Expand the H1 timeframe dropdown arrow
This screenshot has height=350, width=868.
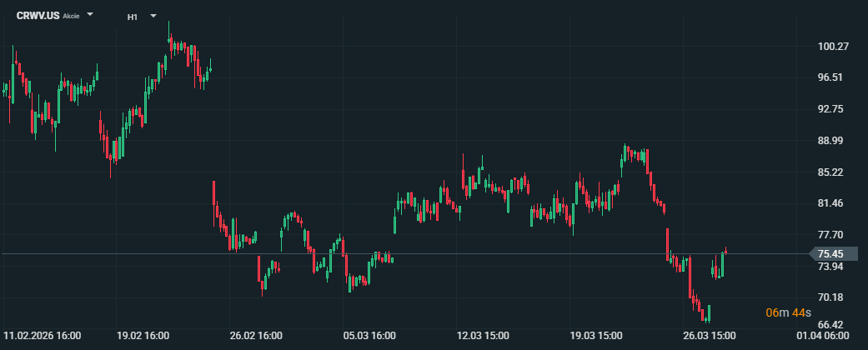point(153,15)
